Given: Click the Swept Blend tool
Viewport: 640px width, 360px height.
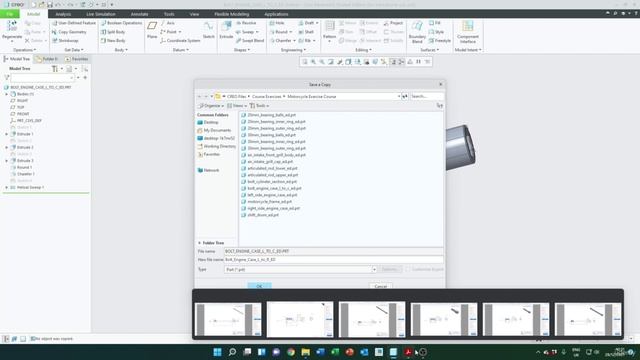Looking at the screenshot, I should click(x=250, y=41).
